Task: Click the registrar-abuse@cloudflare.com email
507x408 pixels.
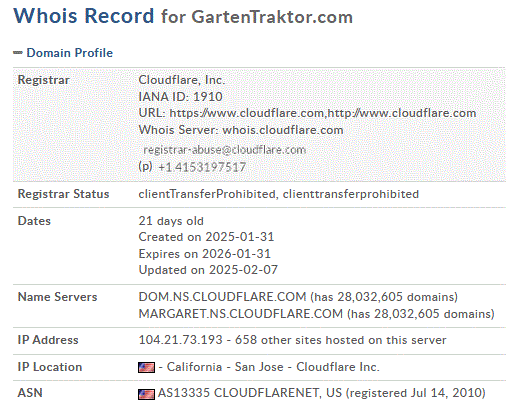Action: 224,150
